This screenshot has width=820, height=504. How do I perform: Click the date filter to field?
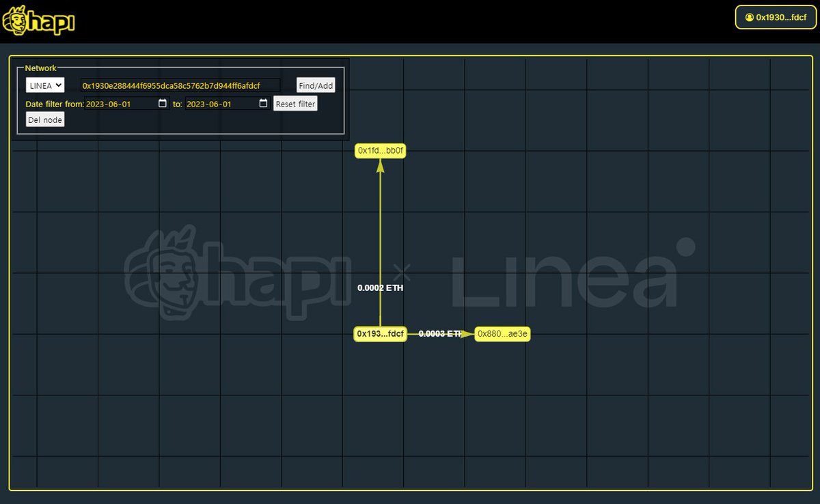(x=228, y=104)
